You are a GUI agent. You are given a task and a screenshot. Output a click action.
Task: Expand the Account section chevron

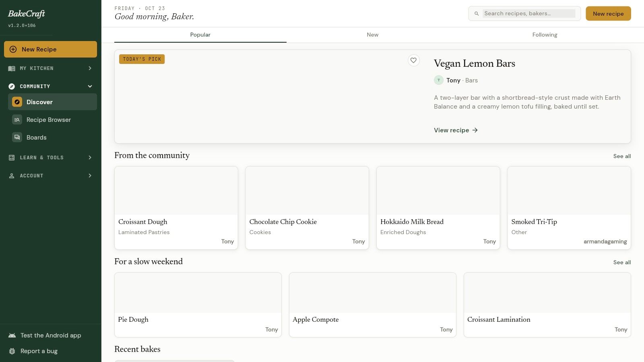coord(90,176)
